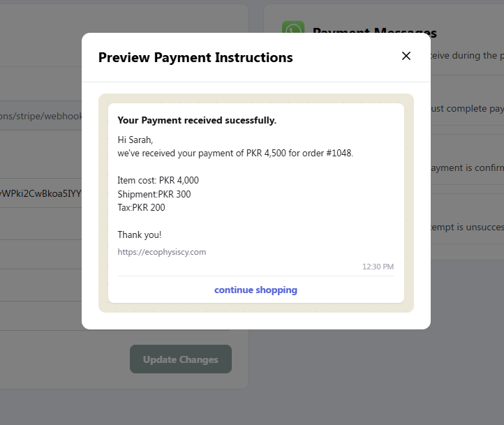504x425 pixels.
Task: Click the Update Changes button
Action: (181, 359)
